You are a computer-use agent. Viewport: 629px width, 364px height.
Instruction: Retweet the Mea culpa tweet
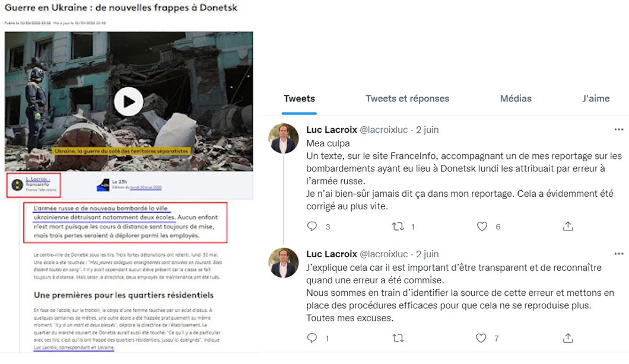tap(398, 226)
